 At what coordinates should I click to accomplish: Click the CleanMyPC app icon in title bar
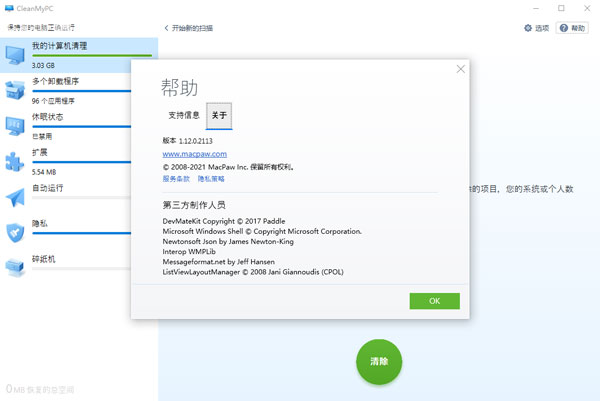[x=9, y=8]
